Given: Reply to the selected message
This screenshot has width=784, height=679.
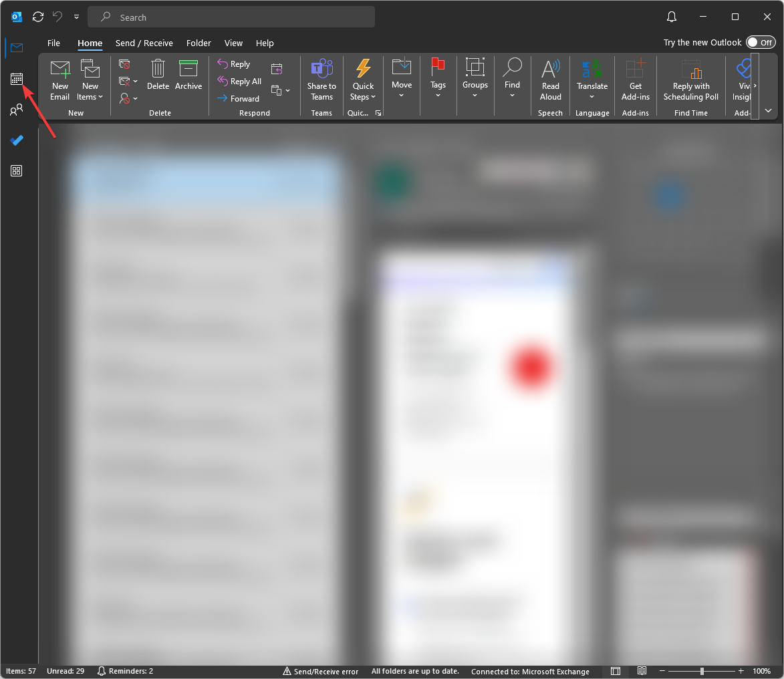Looking at the screenshot, I should click(233, 64).
